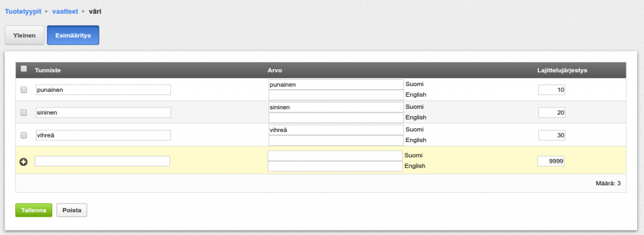Screen dimensions: 644x235
Task: Click the empty Tunniste field in new row
Action: tap(103, 161)
